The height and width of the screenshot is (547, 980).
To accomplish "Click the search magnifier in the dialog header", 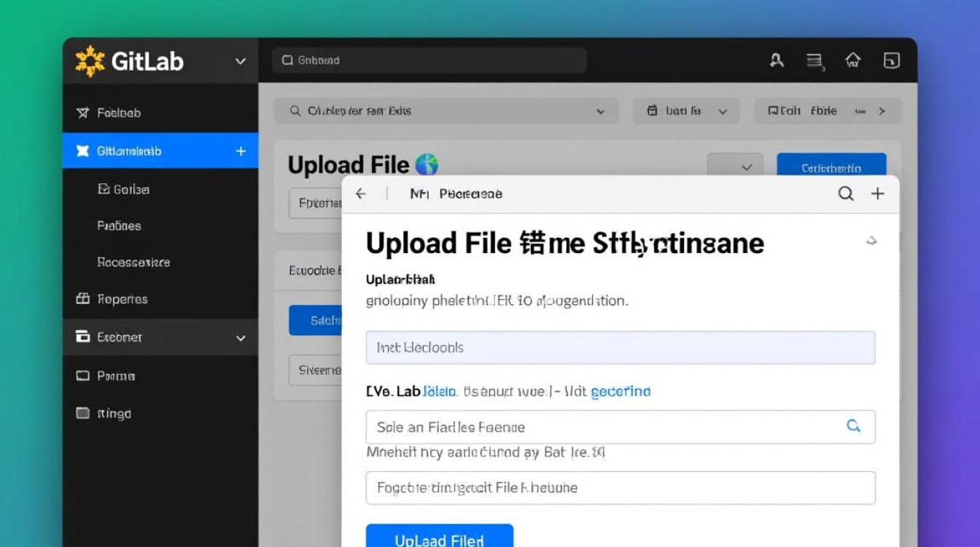I will click(846, 193).
